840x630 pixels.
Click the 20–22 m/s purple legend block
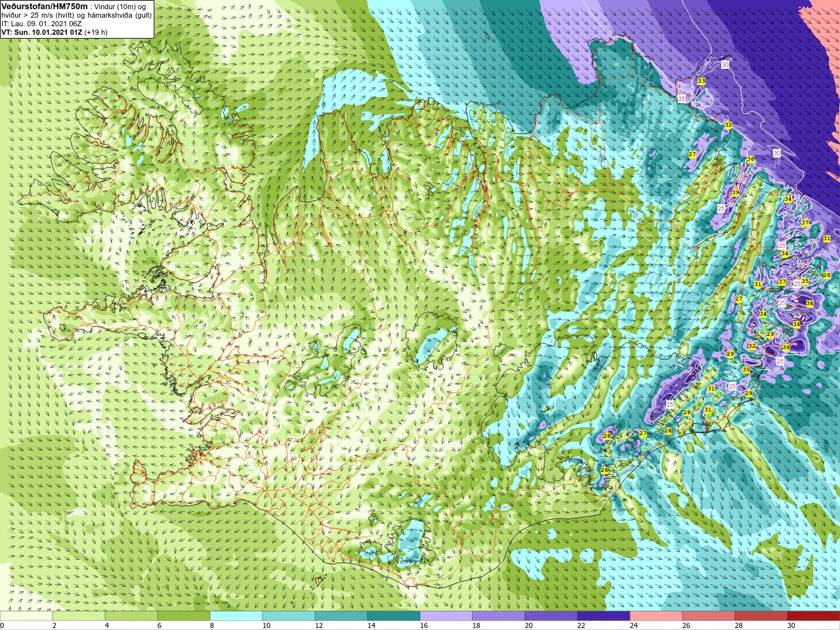(551, 616)
